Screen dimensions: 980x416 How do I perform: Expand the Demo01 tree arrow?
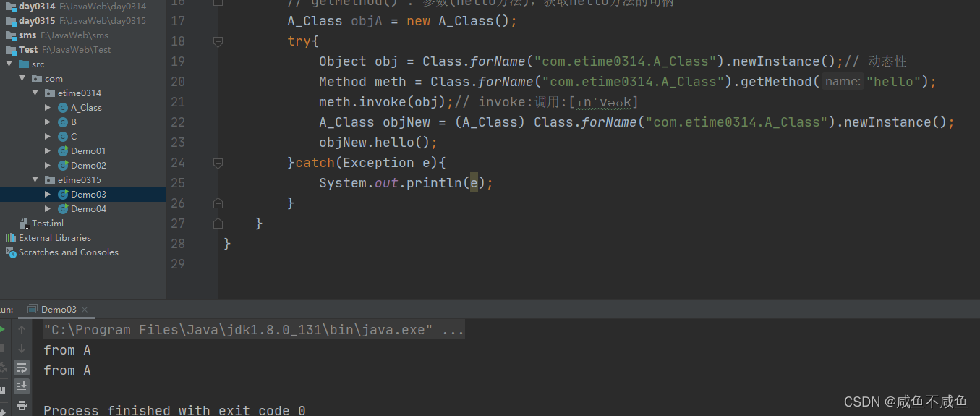pos(48,151)
